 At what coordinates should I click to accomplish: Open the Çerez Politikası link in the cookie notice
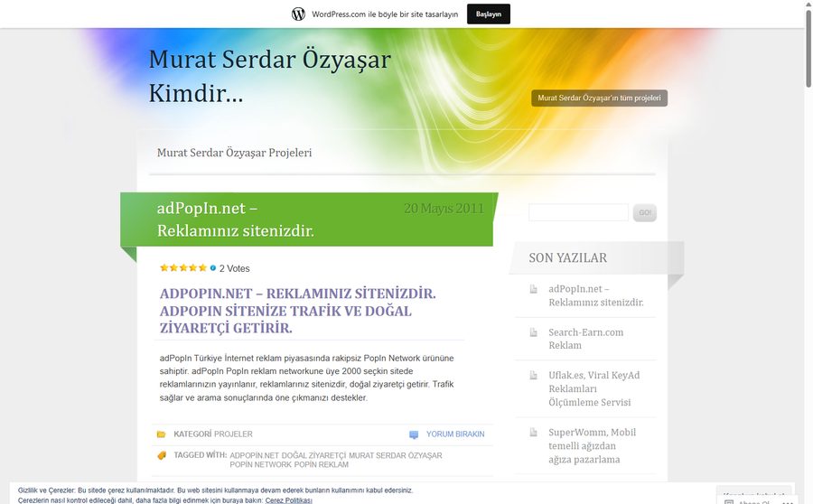click(x=288, y=500)
